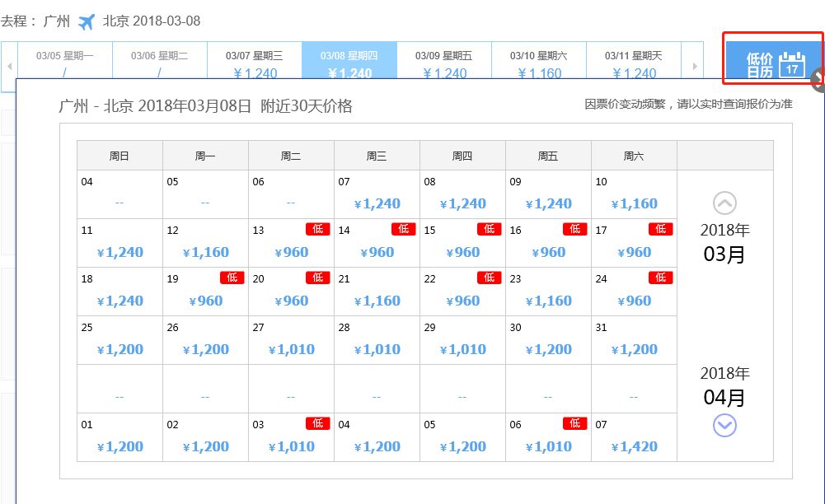Click the up chevron to view earlier dates

click(724, 202)
